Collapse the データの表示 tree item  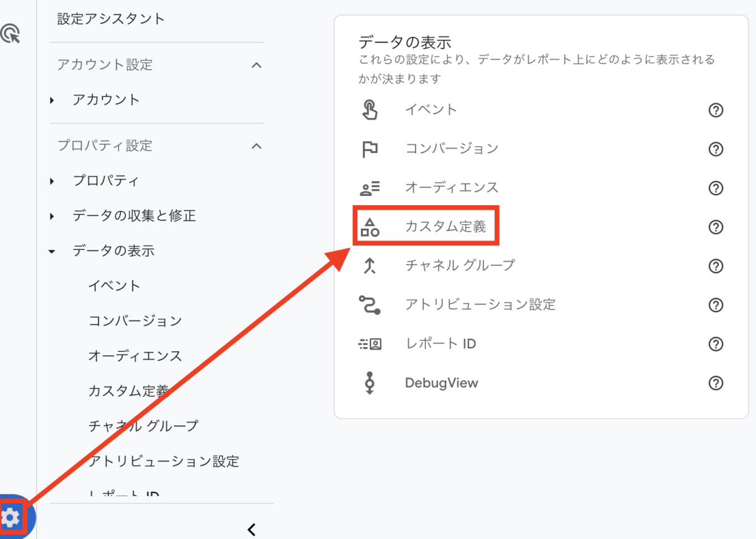52,252
